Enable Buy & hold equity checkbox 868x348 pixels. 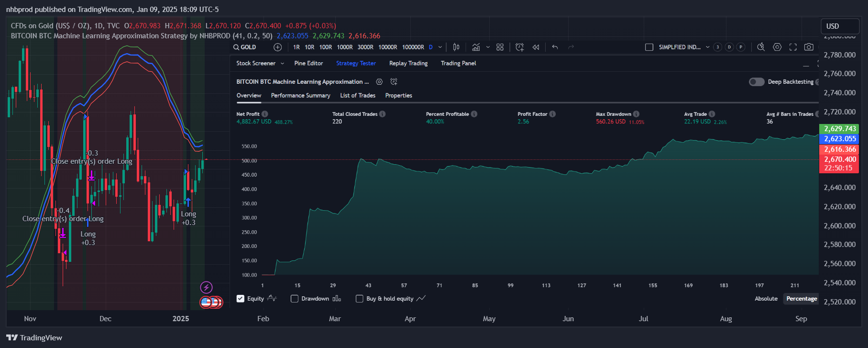[360, 299]
